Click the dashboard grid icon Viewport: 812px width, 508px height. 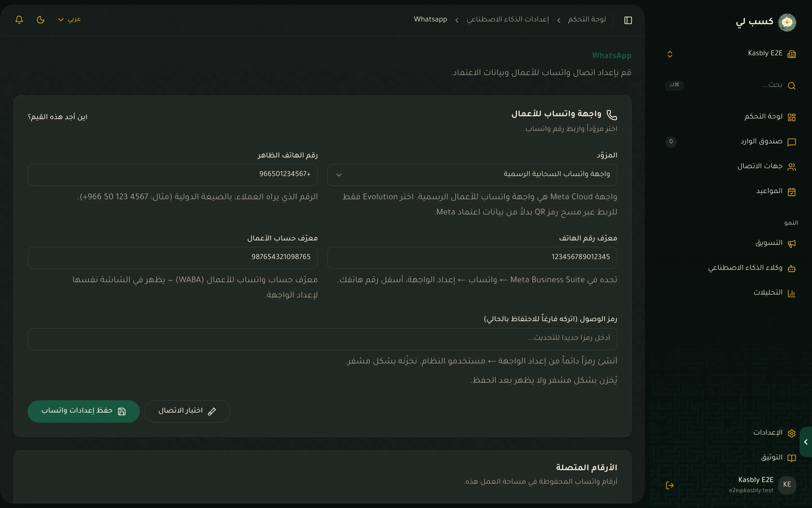791,117
